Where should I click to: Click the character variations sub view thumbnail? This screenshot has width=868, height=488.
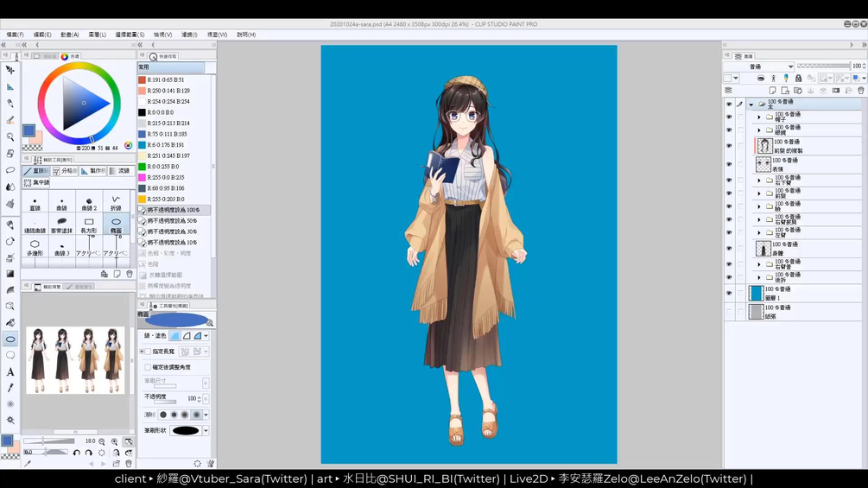75,360
